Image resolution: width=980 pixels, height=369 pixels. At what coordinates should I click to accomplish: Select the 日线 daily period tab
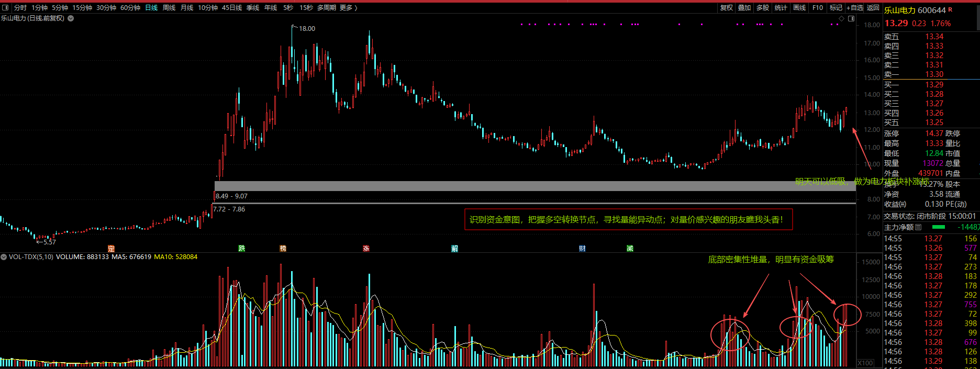pos(151,8)
